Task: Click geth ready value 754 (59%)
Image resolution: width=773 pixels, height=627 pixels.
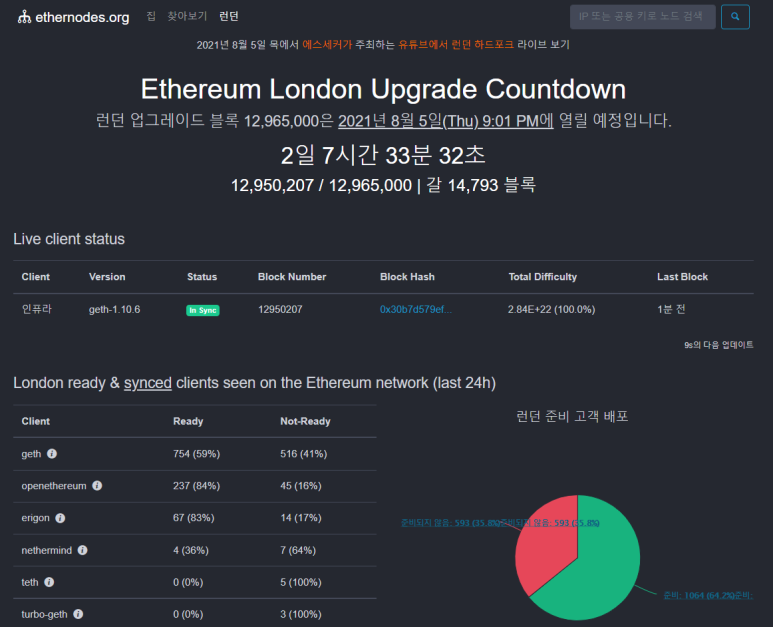Action: pyautogui.click(x=196, y=454)
